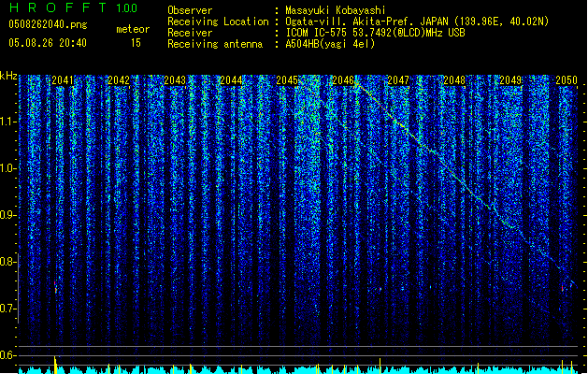
Task: Click the 'meteor' label
Action: pyautogui.click(x=133, y=29)
